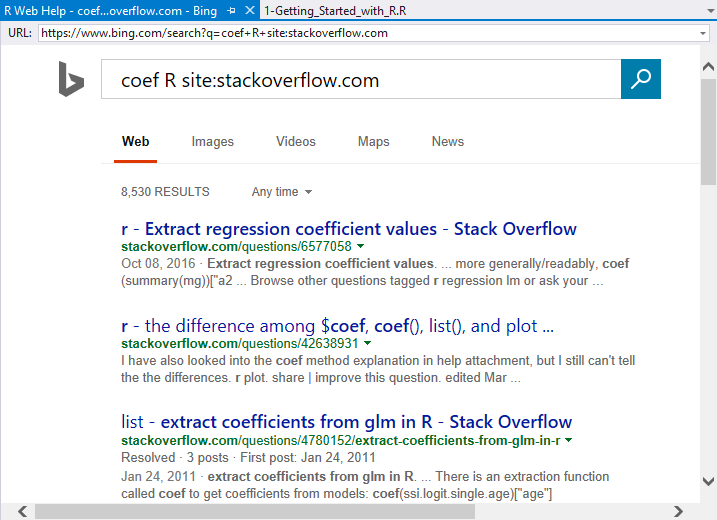The width and height of the screenshot is (717, 520).
Task: Pin the R Web Help tab
Action: tap(231, 11)
